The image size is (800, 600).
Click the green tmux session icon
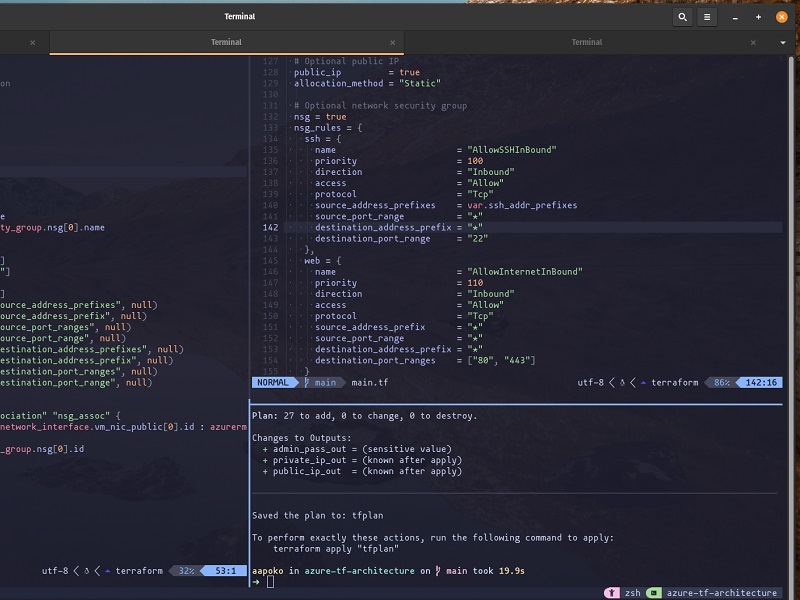pos(653,593)
